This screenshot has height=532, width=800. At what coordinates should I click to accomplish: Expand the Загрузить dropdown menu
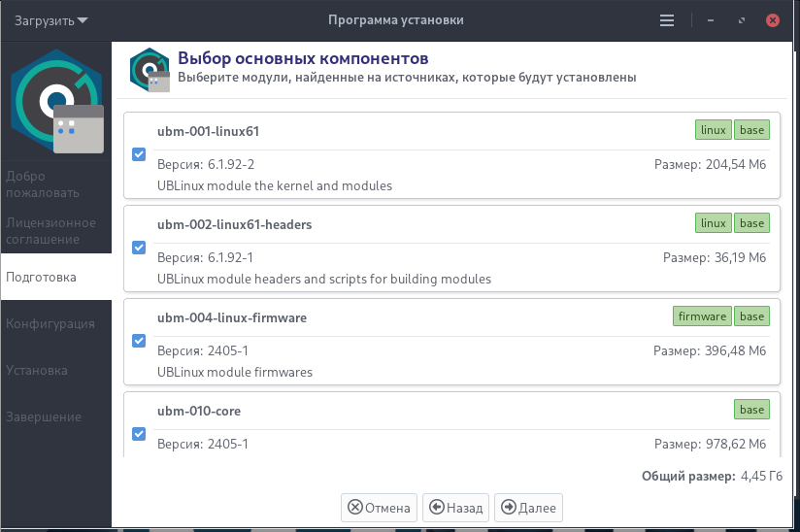51,21
